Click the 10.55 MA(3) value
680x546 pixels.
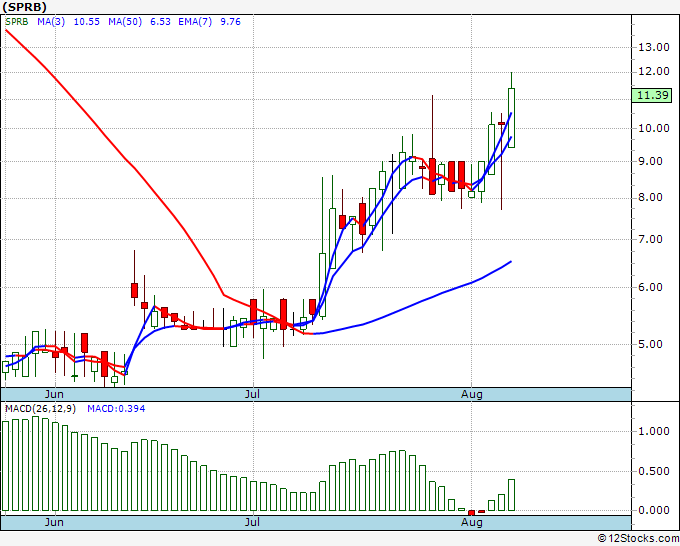(x=87, y=22)
